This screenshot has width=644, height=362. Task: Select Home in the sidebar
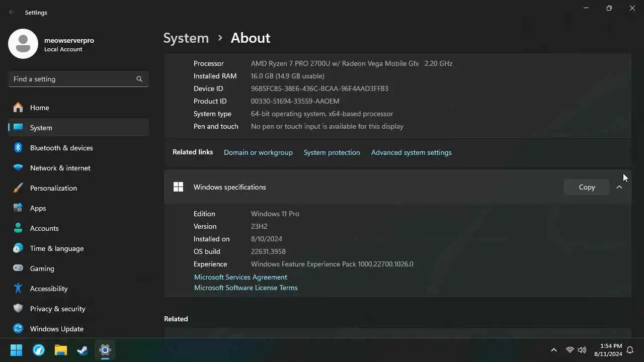point(78,108)
